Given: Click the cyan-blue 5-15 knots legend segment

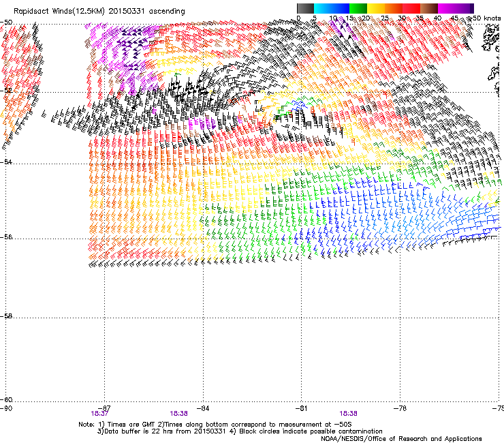Looking at the screenshot, I should click(332, 8).
